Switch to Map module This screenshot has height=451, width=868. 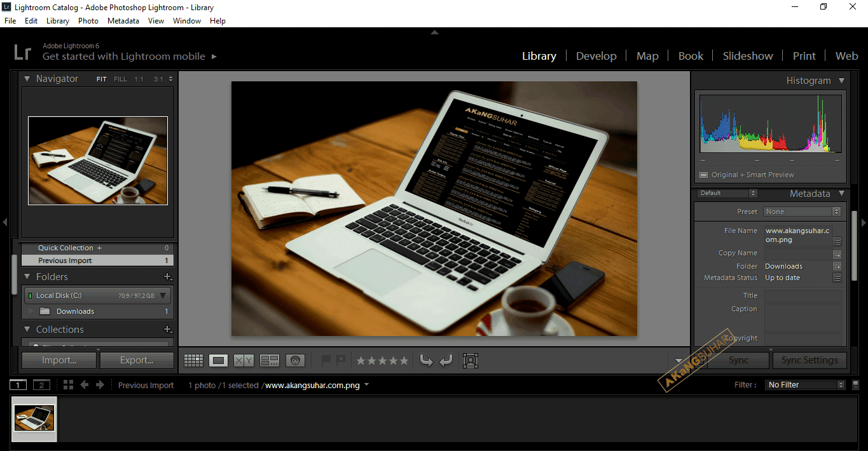647,56
